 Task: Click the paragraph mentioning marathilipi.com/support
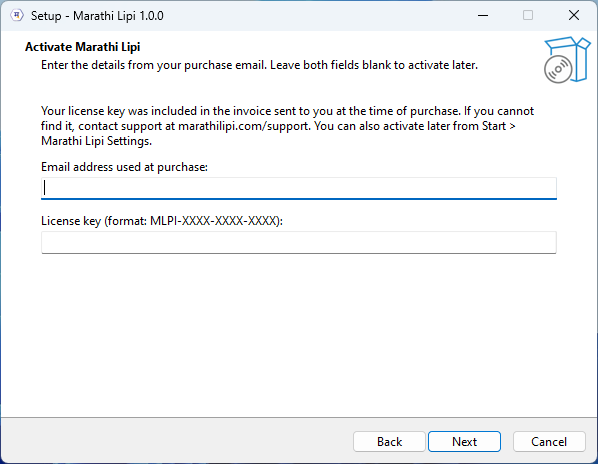(287, 126)
